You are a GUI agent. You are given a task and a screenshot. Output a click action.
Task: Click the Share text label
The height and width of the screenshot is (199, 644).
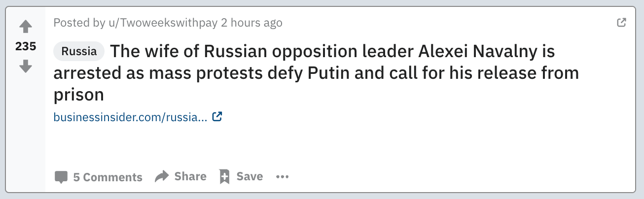pyautogui.click(x=190, y=176)
